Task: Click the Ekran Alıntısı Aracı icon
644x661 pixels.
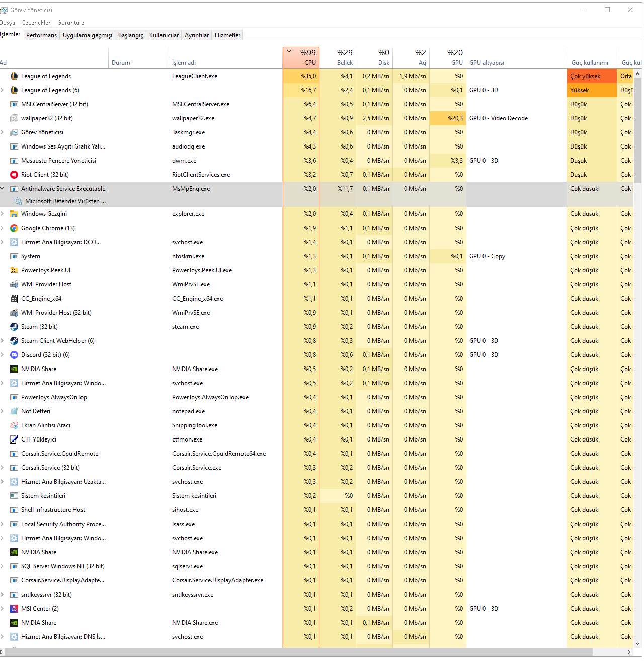Action: 14,425
